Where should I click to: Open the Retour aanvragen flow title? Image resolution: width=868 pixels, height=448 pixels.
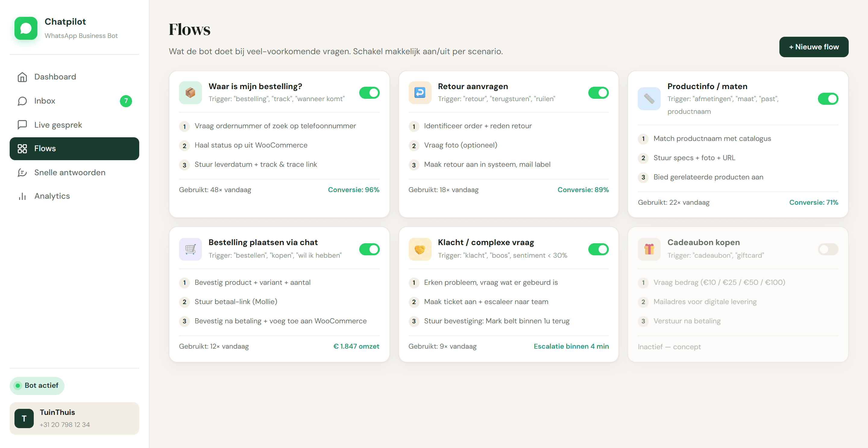tap(473, 86)
